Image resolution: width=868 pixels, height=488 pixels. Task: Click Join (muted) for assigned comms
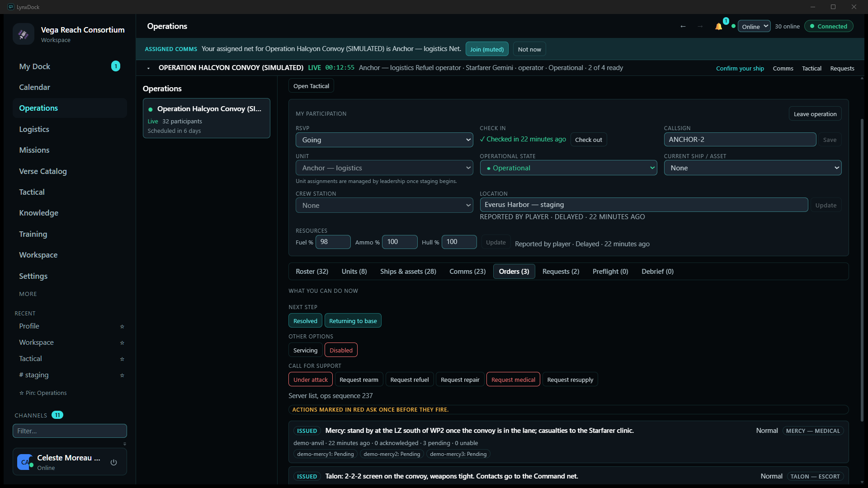tap(486, 49)
